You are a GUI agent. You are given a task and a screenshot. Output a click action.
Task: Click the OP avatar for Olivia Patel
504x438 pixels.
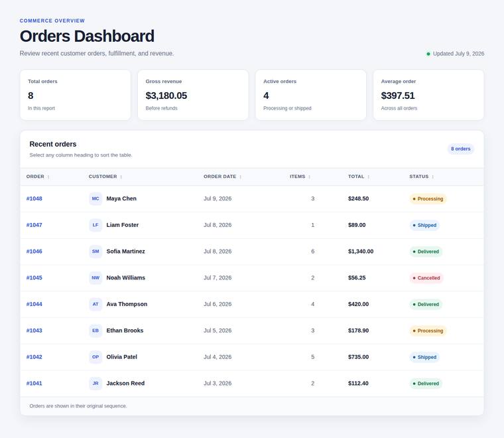(95, 357)
